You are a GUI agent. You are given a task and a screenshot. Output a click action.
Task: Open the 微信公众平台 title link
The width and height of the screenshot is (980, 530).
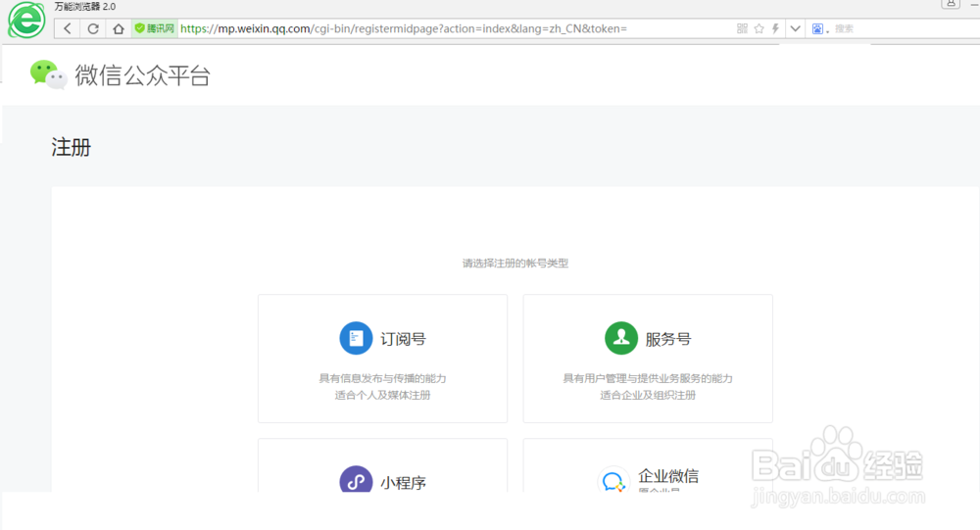[142, 75]
